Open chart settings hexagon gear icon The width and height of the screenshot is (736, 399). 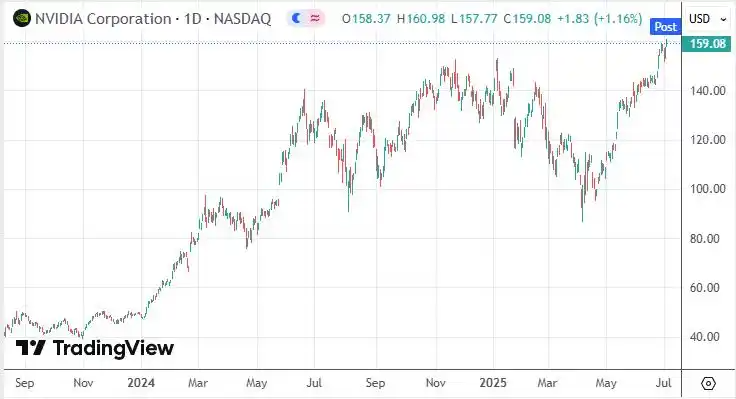(708, 383)
